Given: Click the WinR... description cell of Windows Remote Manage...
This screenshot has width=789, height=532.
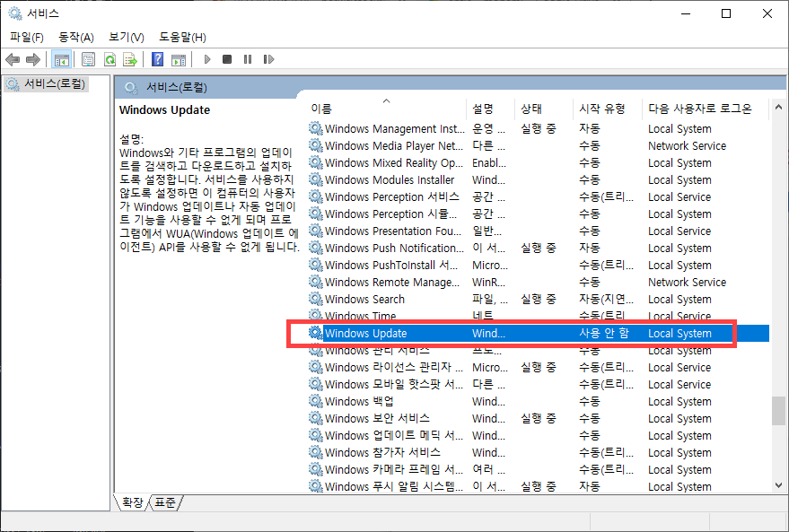Looking at the screenshot, I should (x=488, y=283).
